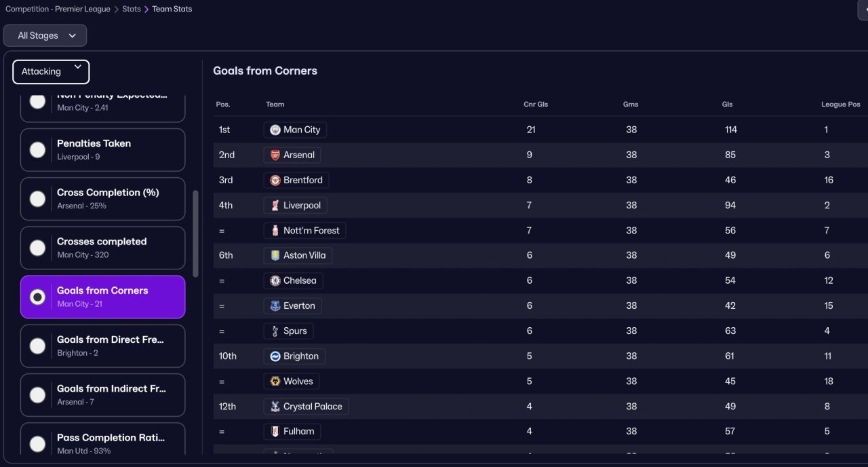The width and height of the screenshot is (868, 467).
Task: Click the Wolves club crest icon
Action: (x=275, y=381)
